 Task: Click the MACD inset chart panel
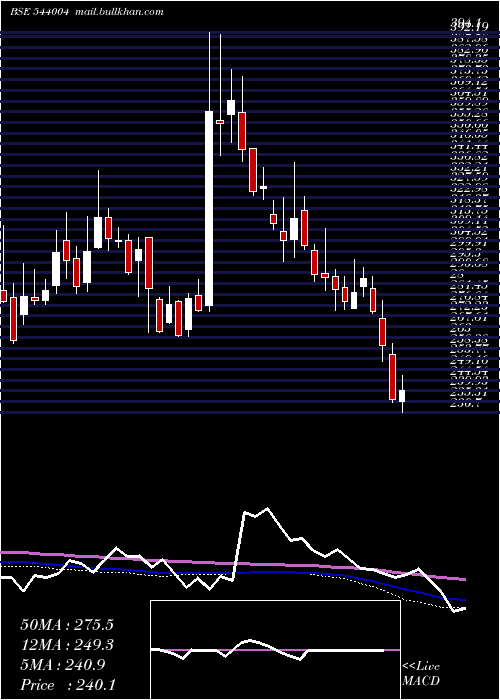[275, 650]
